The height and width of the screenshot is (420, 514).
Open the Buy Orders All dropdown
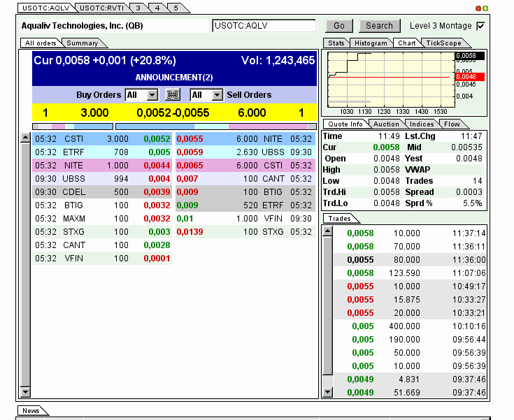(x=141, y=95)
